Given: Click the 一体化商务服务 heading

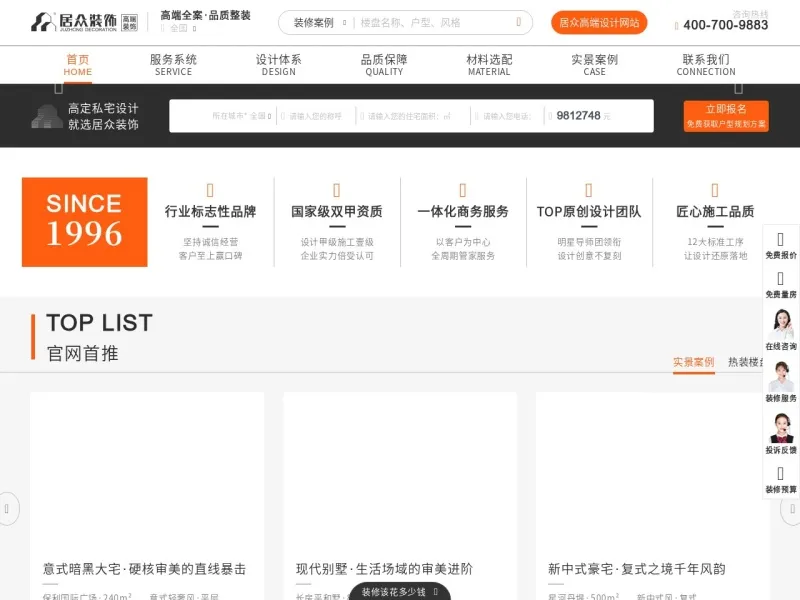Looking at the screenshot, I should point(463,211).
